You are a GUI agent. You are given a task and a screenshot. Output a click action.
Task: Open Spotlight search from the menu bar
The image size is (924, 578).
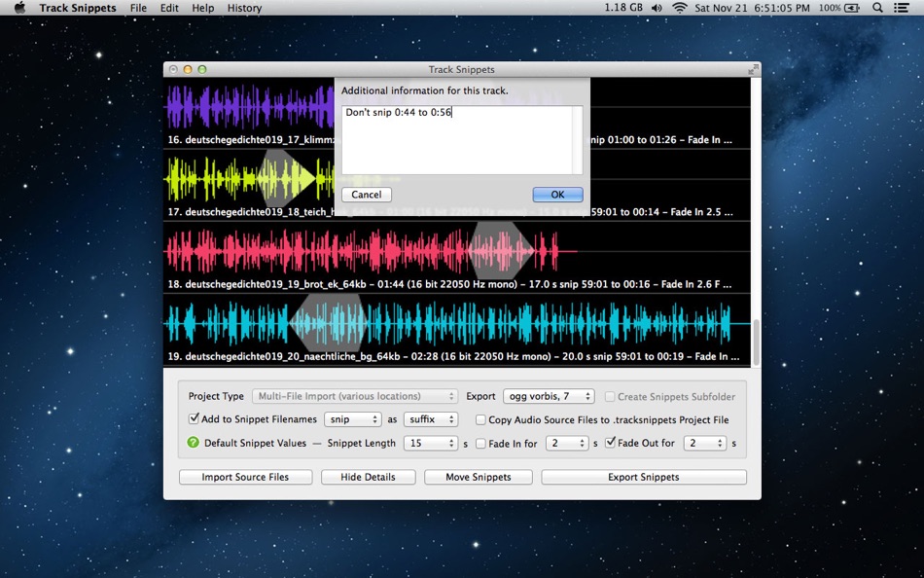pos(876,8)
